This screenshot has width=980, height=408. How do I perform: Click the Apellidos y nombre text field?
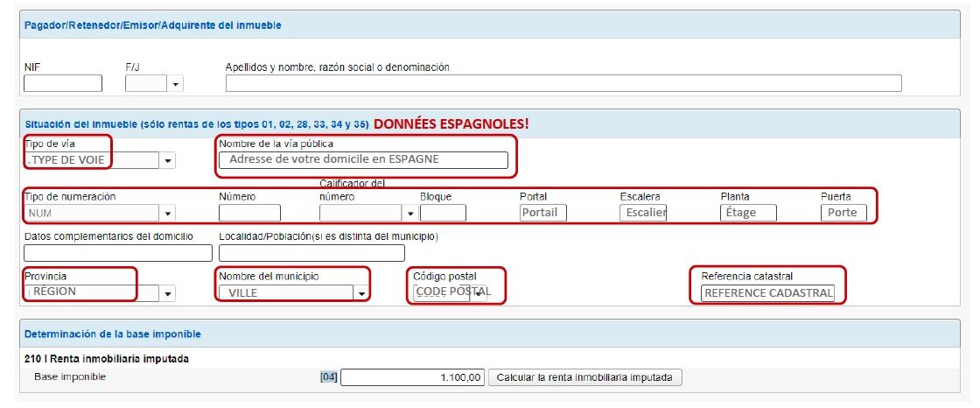563,84
